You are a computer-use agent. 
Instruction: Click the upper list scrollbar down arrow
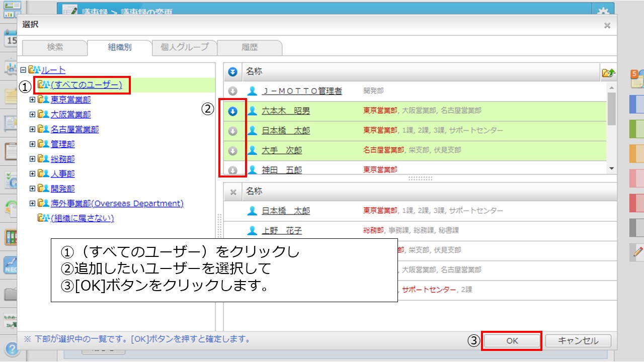point(611,169)
